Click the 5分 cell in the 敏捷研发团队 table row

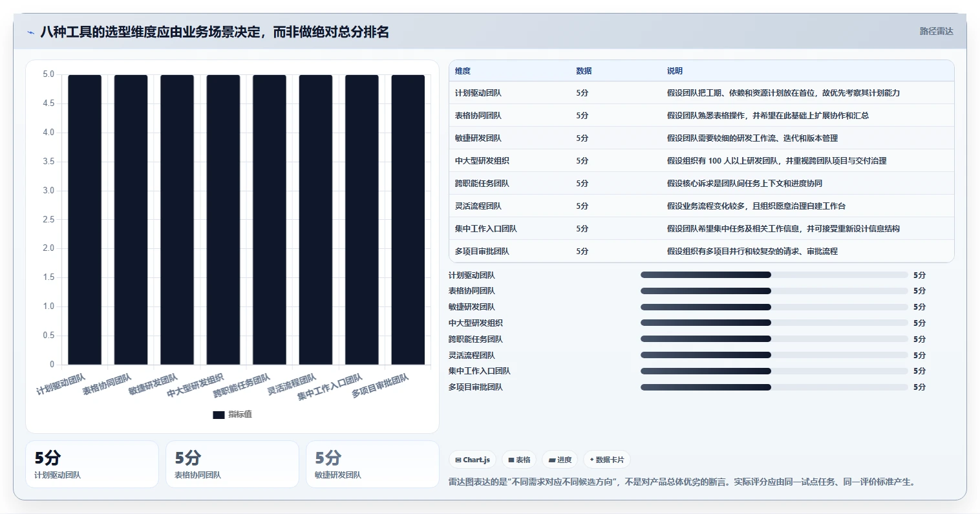(582, 138)
